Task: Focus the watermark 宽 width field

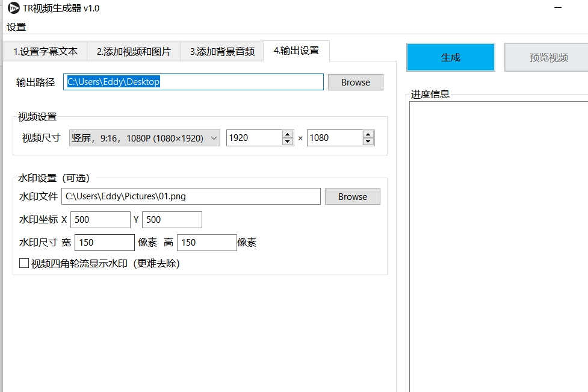Action: pyautogui.click(x=104, y=243)
